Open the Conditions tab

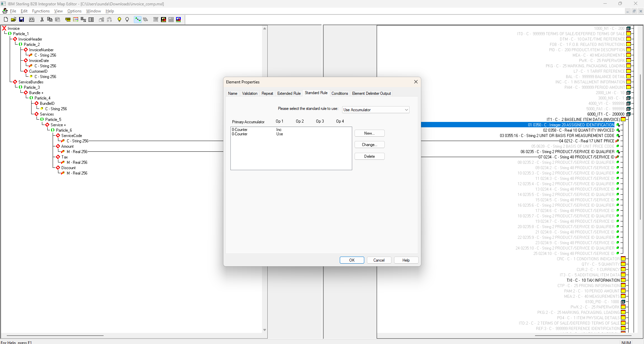click(x=339, y=93)
